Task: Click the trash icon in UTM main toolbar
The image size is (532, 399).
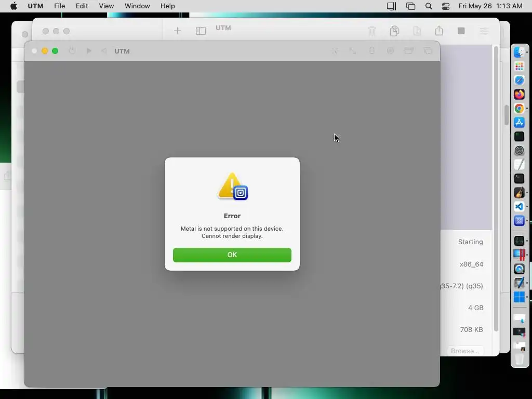Action: (372, 31)
